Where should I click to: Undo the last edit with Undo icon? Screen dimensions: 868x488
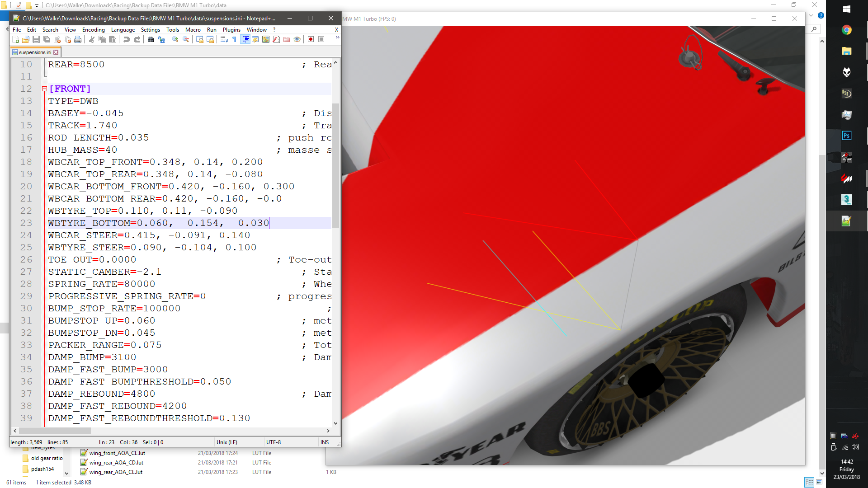[127, 39]
